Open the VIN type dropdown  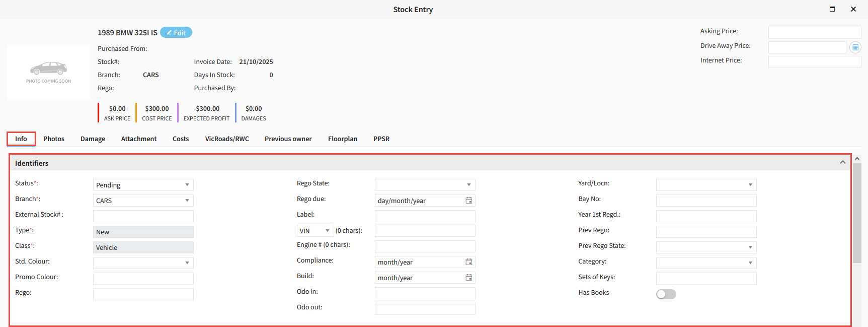coord(315,231)
